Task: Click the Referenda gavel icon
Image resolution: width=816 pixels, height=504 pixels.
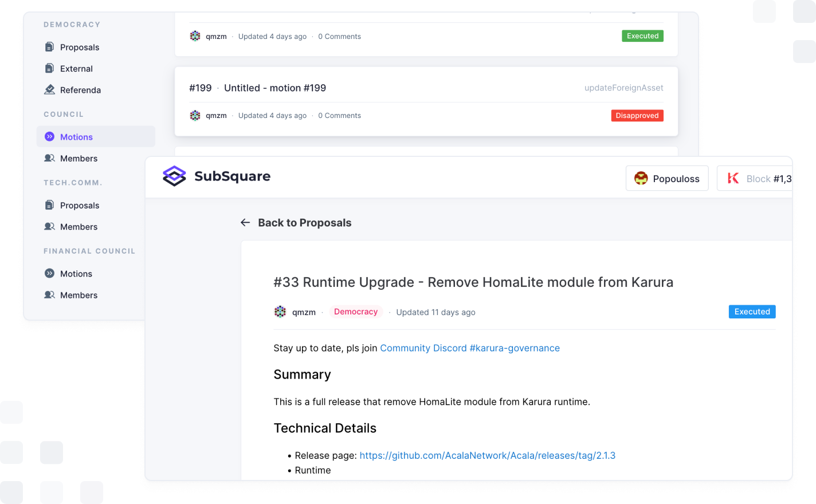Action: tap(50, 90)
